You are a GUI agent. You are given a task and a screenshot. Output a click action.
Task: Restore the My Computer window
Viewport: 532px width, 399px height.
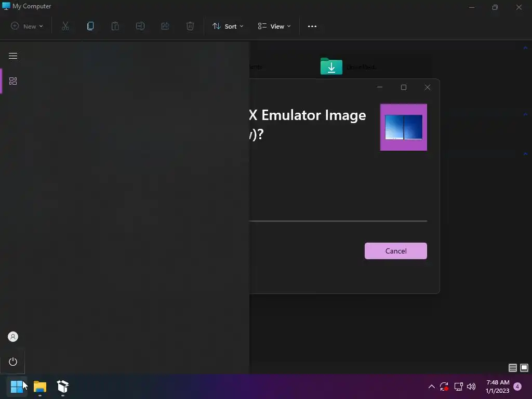(x=495, y=7)
